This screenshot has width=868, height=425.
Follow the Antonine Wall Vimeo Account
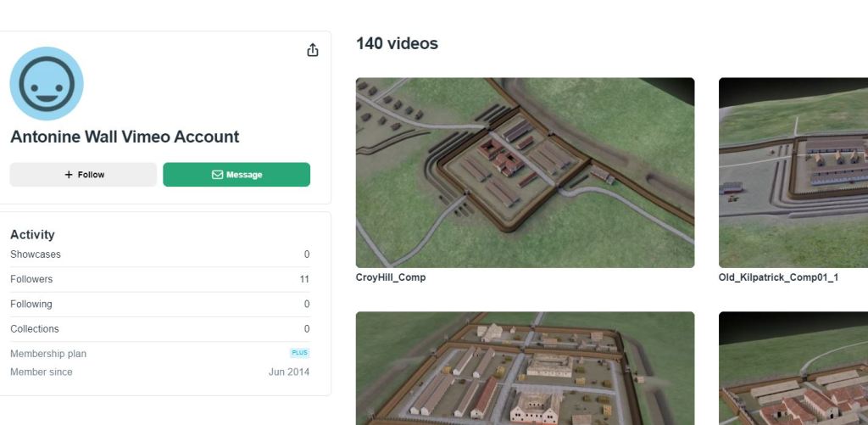click(83, 175)
